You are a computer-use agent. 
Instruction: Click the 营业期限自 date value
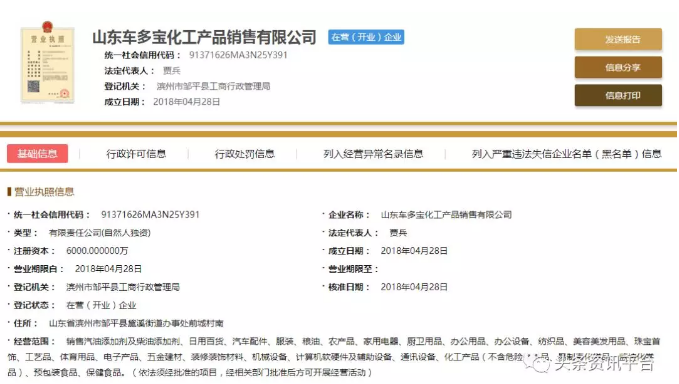108,269
